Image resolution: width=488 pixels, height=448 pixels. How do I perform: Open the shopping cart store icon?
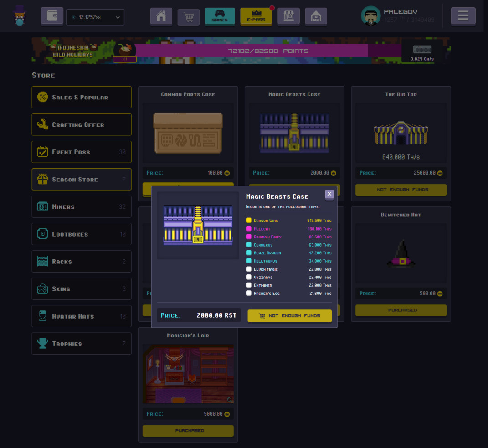(x=189, y=17)
